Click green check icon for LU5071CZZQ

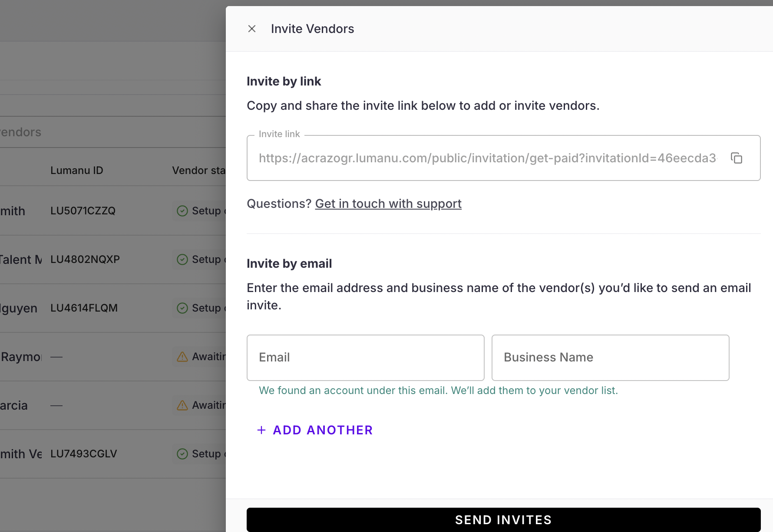pos(182,211)
